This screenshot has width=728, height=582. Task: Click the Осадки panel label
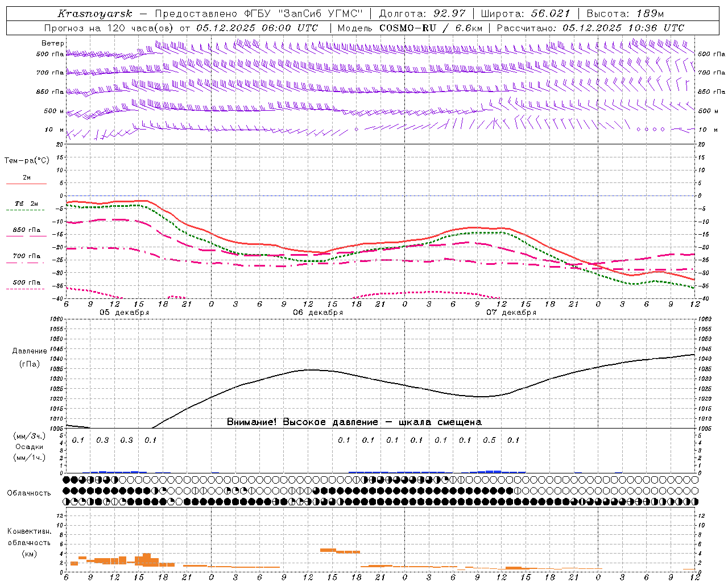point(30,447)
